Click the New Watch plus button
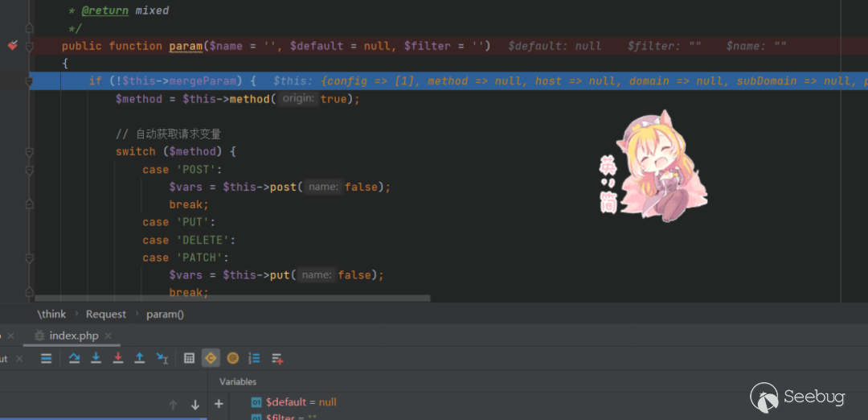868x420 pixels. [x=219, y=404]
